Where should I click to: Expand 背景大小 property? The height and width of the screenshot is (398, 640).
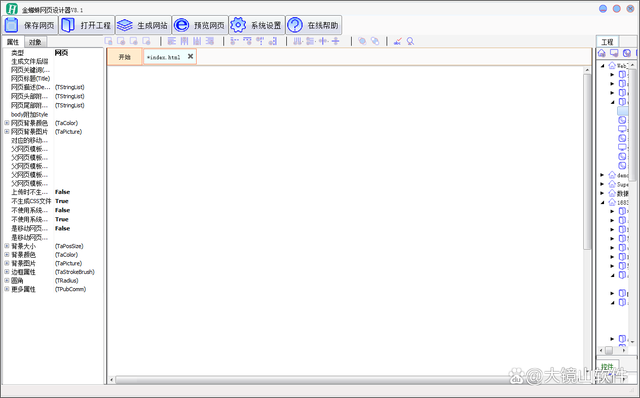[x=7, y=246]
